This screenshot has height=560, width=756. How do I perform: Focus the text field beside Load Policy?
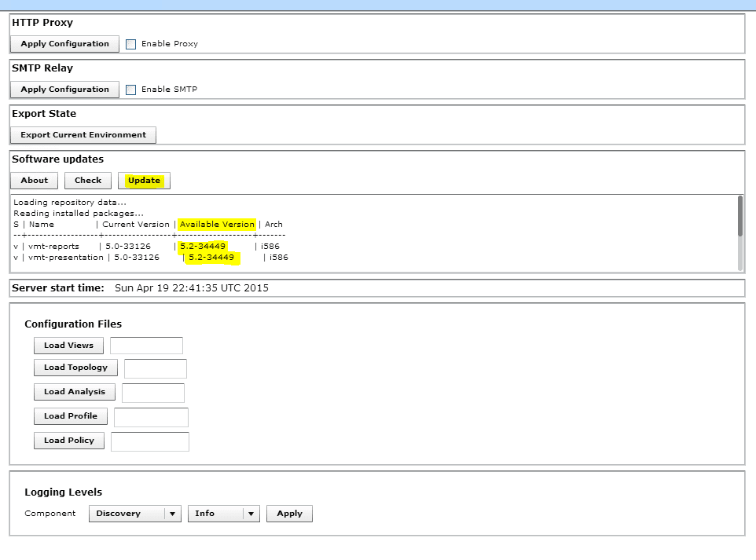pos(150,441)
